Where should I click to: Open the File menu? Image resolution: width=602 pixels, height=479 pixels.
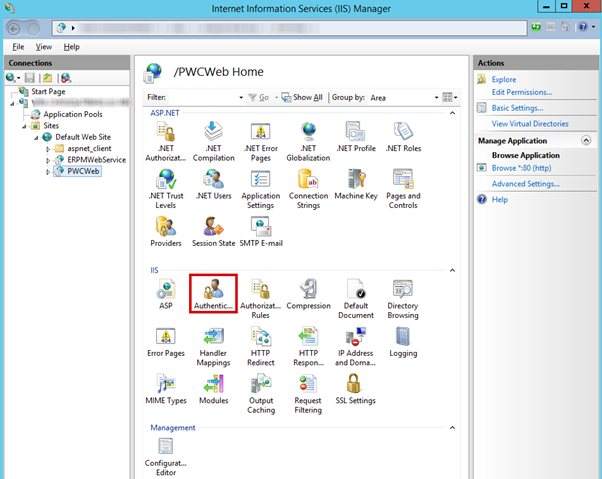click(x=18, y=47)
